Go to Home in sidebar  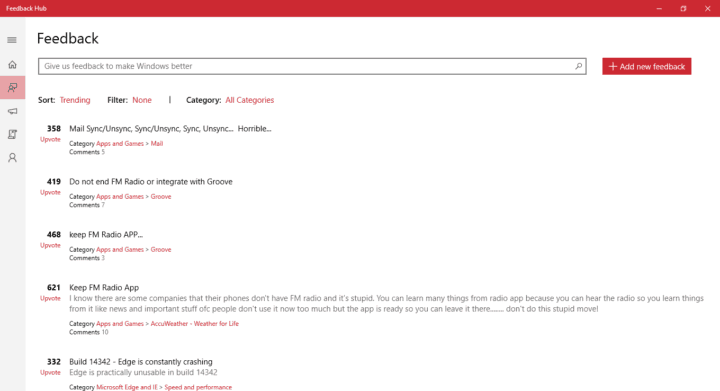click(x=12, y=64)
